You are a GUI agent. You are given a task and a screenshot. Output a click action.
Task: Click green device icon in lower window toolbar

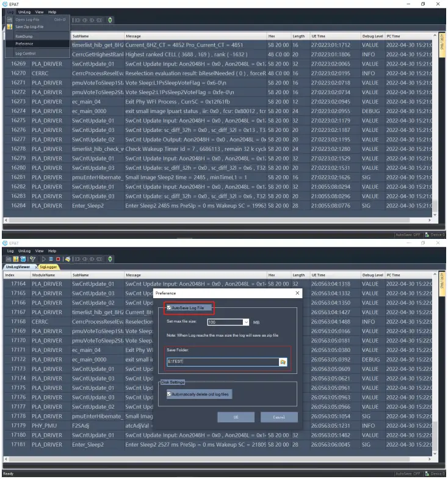[110, 259]
